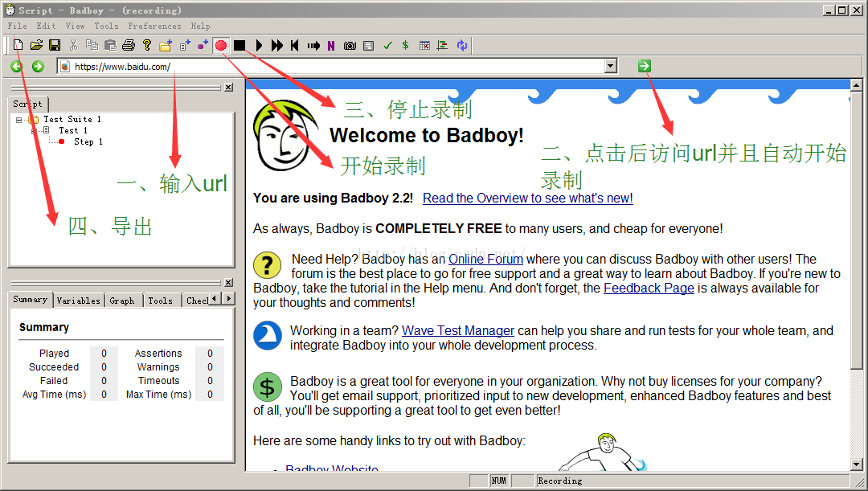The width and height of the screenshot is (868, 491).
Task: Open the View menu
Action: pyautogui.click(x=75, y=26)
